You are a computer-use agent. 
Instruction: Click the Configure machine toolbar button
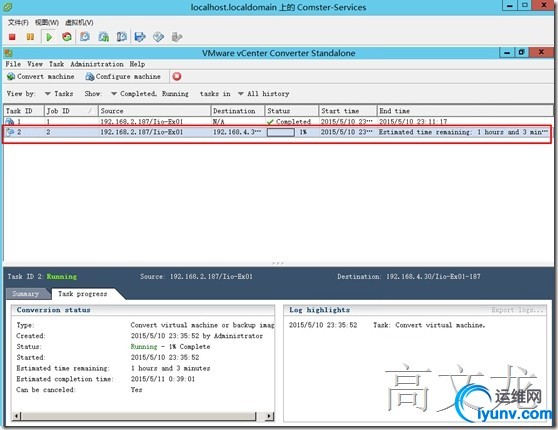tap(123, 77)
